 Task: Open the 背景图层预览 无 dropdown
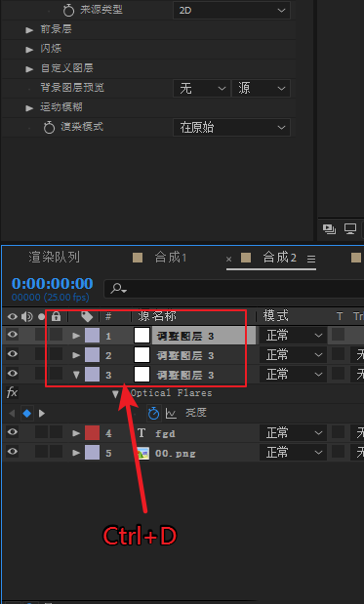click(201, 88)
